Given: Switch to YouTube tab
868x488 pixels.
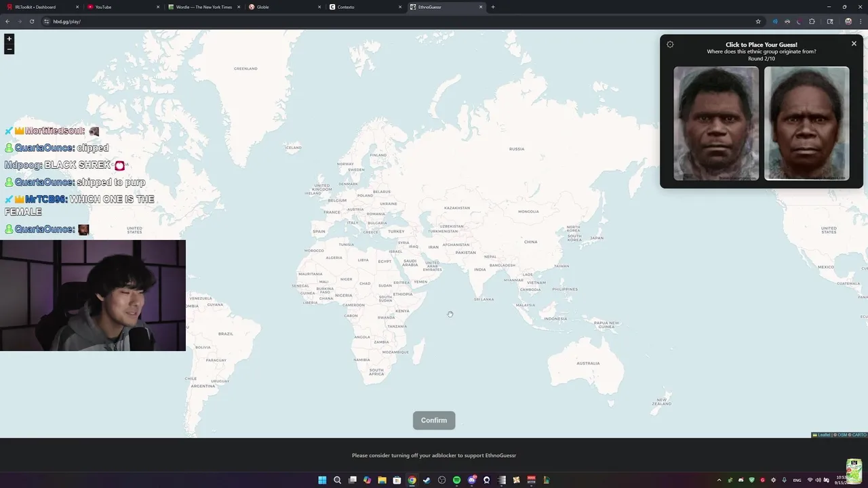Looking at the screenshot, I should [122, 7].
